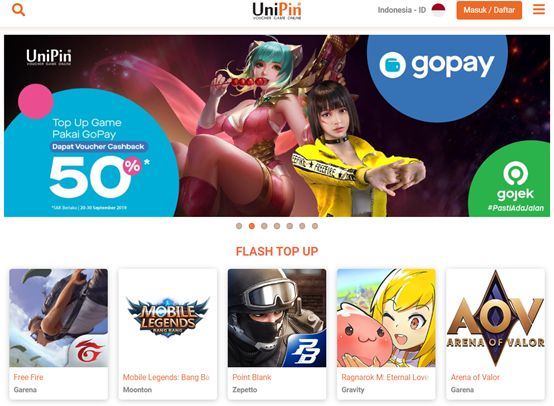Image resolution: width=554 pixels, height=406 pixels.
Task: Select the last carousel dot
Action: pos(315,226)
